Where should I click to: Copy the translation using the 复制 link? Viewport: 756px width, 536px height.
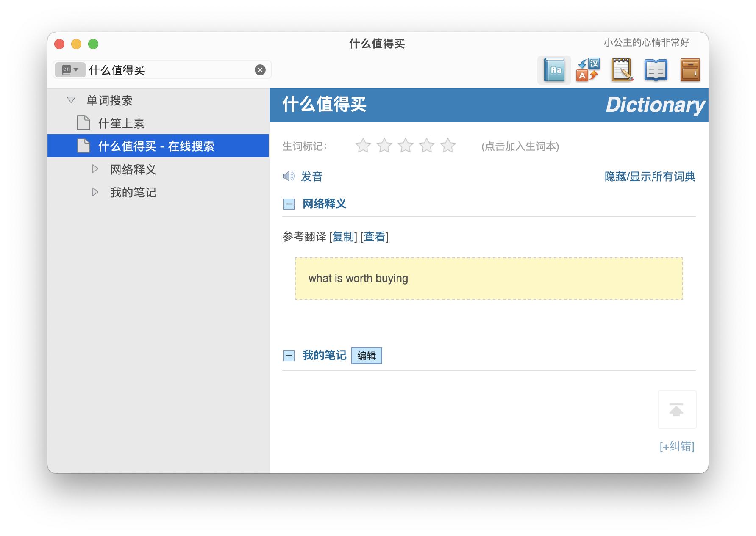[343, 238]
